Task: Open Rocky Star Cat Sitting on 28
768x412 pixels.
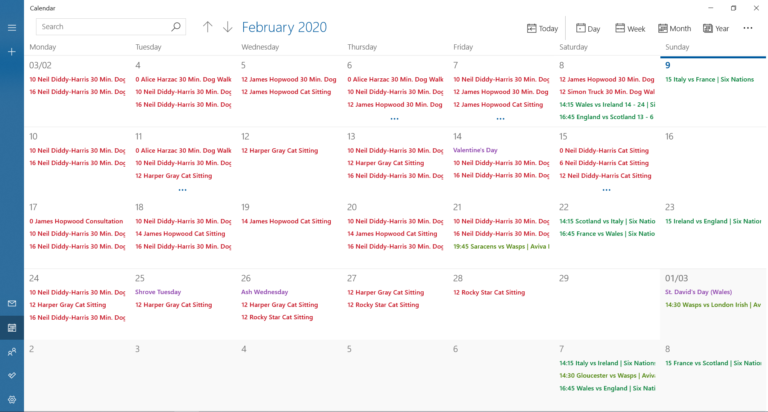Action: 489,292
